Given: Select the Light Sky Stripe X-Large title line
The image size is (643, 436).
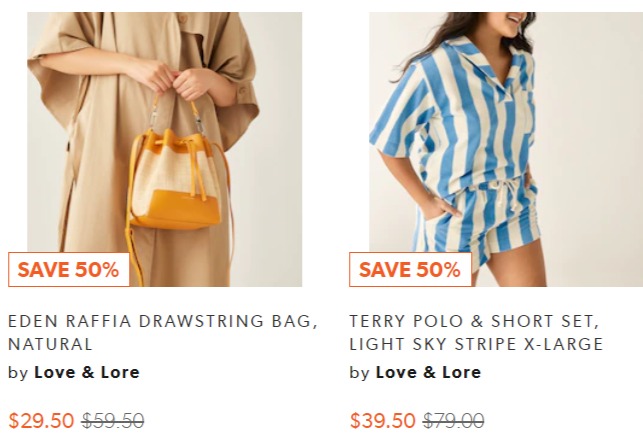Looking at the screenshot, I should pyautogui.click(x=476, y=344).
